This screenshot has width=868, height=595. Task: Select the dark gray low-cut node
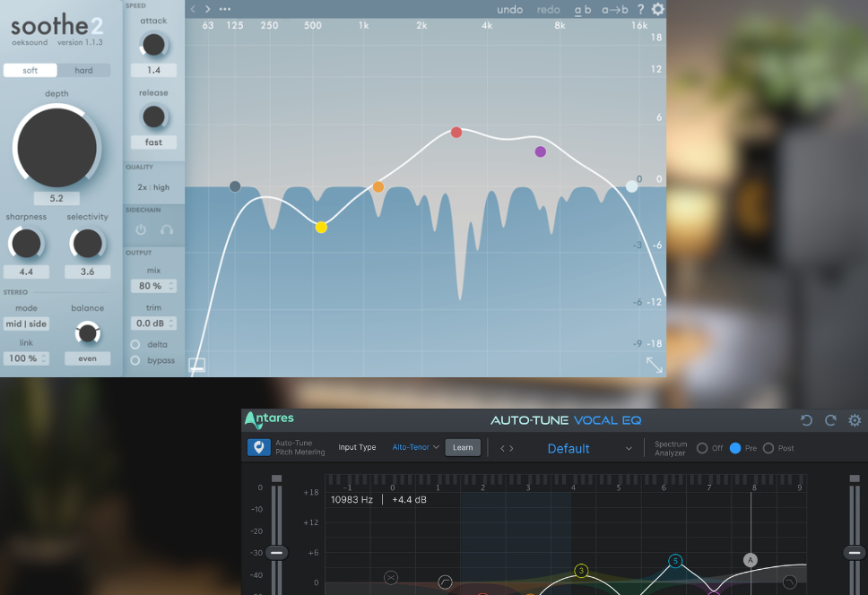pyautogui.click(x=235, y=187)
